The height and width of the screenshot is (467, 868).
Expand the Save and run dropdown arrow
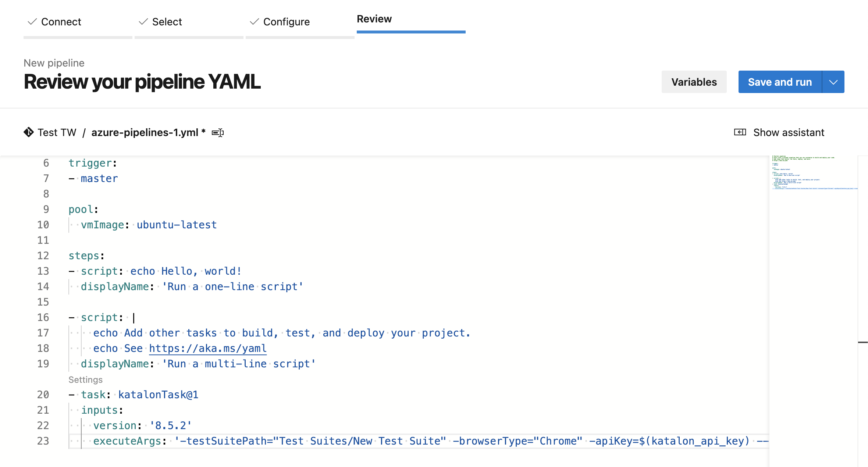pyautogui.click(x=833, y=82)
